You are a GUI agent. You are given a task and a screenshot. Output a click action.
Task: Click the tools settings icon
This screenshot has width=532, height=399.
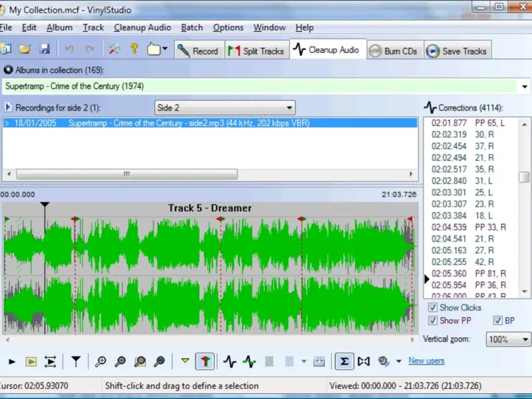coord(114,49)
